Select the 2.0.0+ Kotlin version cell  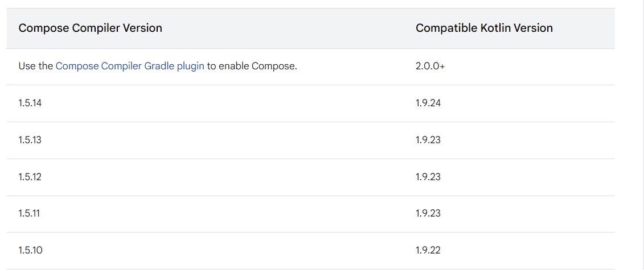click(x=430, y=66)
